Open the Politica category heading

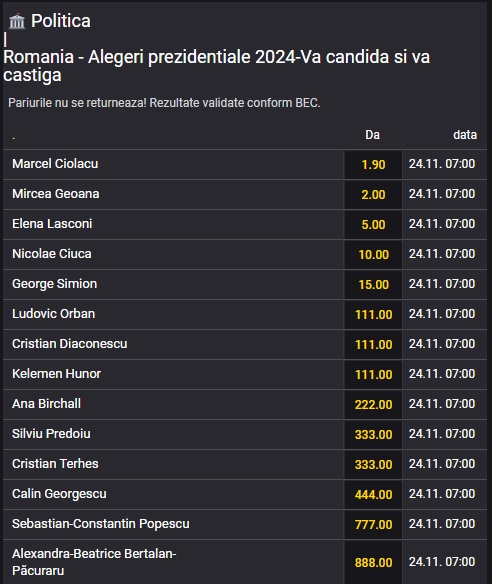61,21
